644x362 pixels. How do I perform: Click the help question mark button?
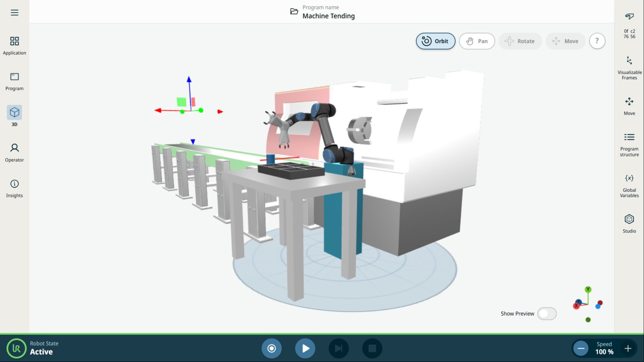point(597,41)
